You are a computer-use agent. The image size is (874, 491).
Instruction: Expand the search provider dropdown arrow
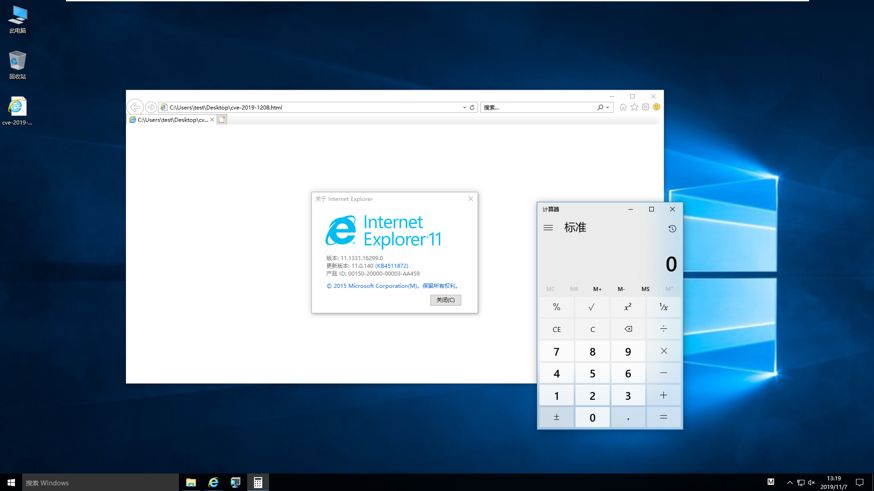pos(607,107)
